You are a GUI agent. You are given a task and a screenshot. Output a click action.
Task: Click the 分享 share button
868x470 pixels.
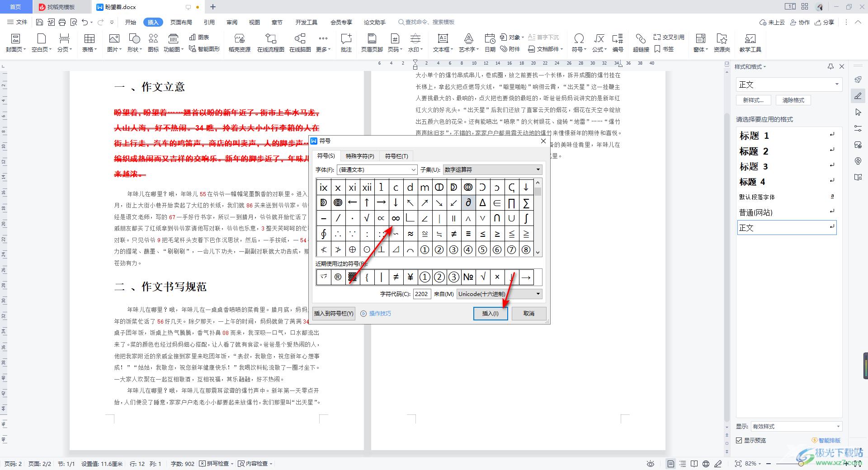click(825, 22)
